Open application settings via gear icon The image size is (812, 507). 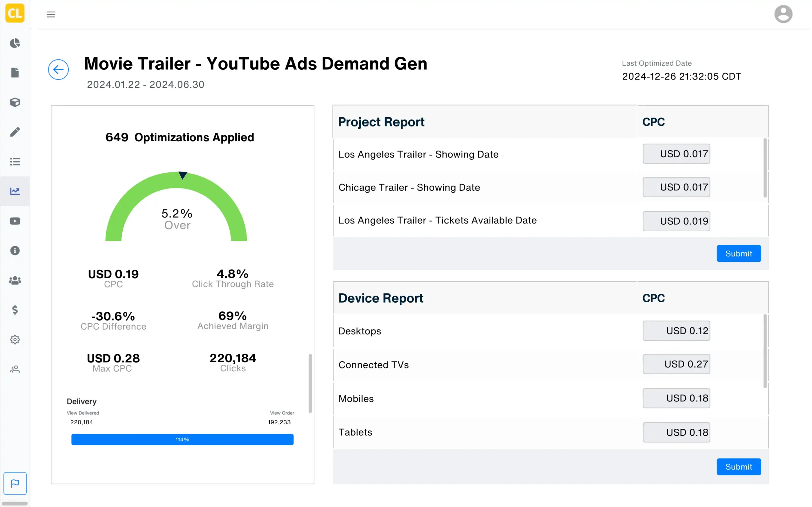pyautogui.click(x=15, y=339)
